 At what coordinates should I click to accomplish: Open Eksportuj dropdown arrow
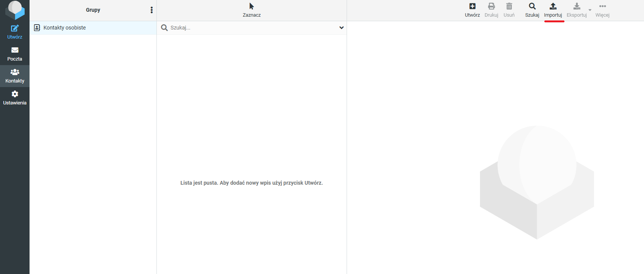[x=590, y=10]
